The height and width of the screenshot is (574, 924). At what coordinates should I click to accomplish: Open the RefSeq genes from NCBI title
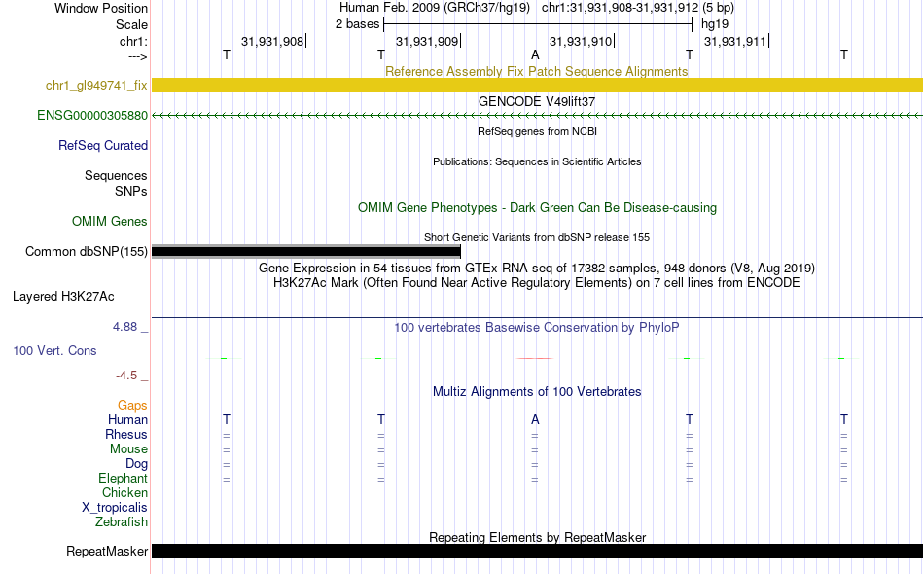point(537,131)
